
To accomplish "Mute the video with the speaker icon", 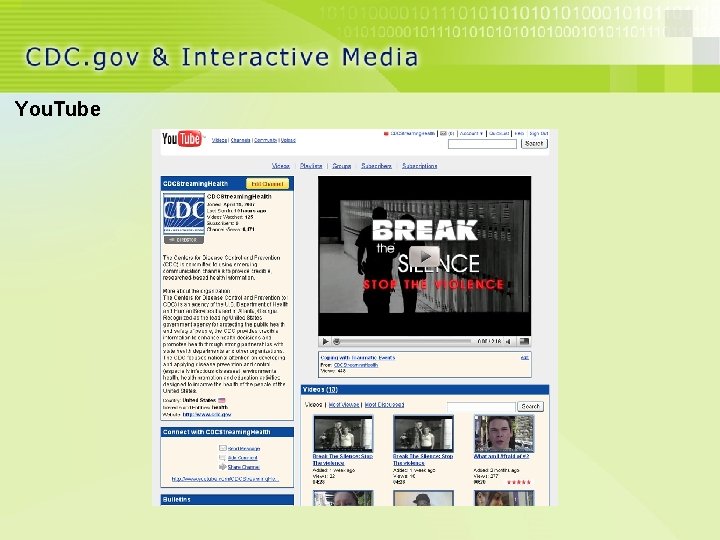I will [509, 341].
